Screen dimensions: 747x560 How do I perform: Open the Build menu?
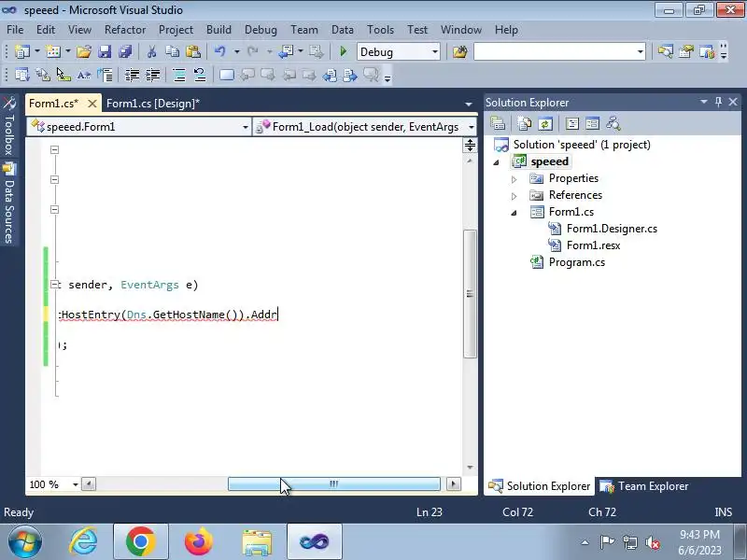pos(218,30)
